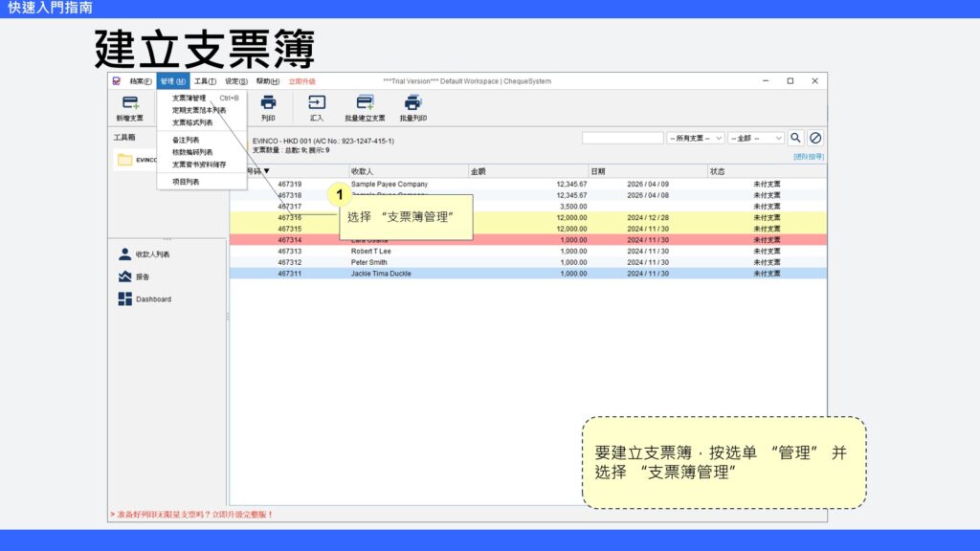The width and height of the screenshot is (980, 551).
Task: Choose 支票格式列表 menu entry
Action: pos(202,123)
